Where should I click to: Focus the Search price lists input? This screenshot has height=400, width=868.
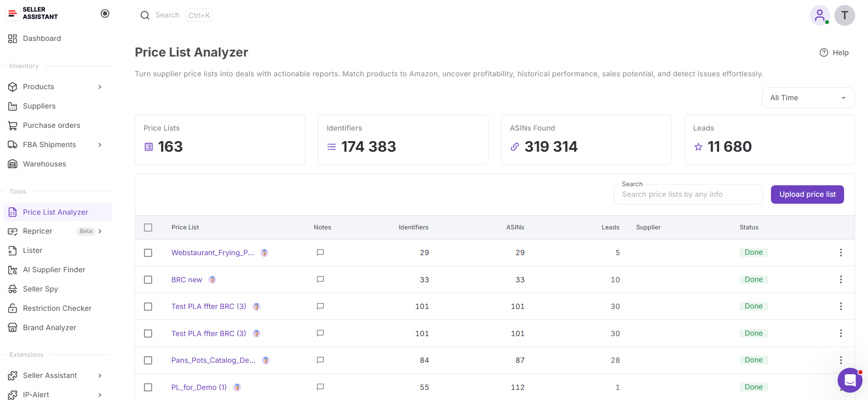tap(688, 194)
